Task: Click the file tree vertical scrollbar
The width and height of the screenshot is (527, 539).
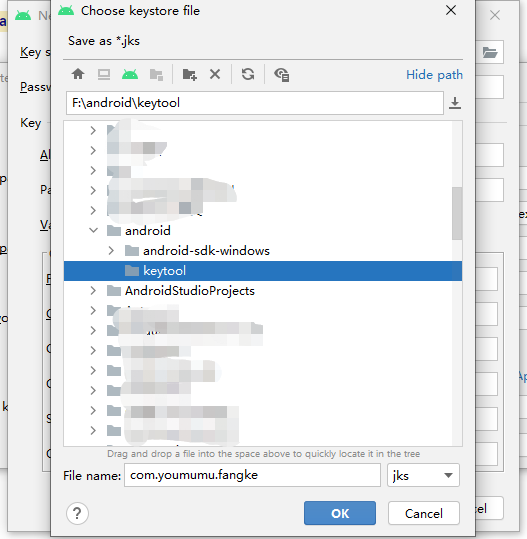Action: (457, 213)
